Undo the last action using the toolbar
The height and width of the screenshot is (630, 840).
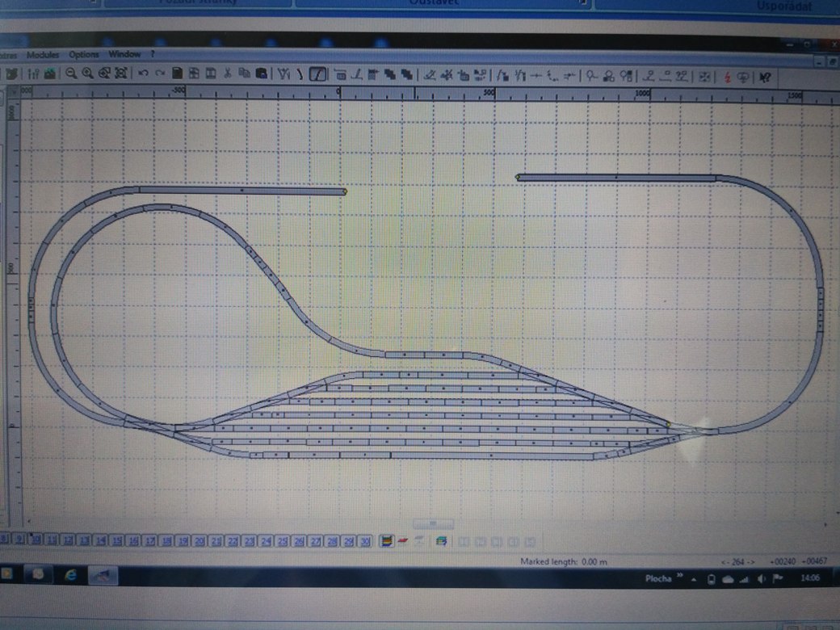pos(142,74)
